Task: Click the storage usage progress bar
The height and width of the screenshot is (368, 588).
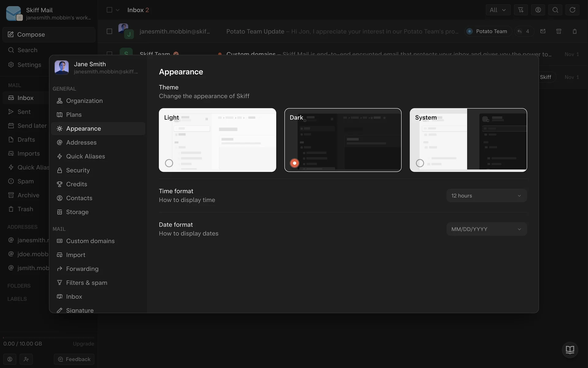Action: pyautogui.click(x=48, y=338)
